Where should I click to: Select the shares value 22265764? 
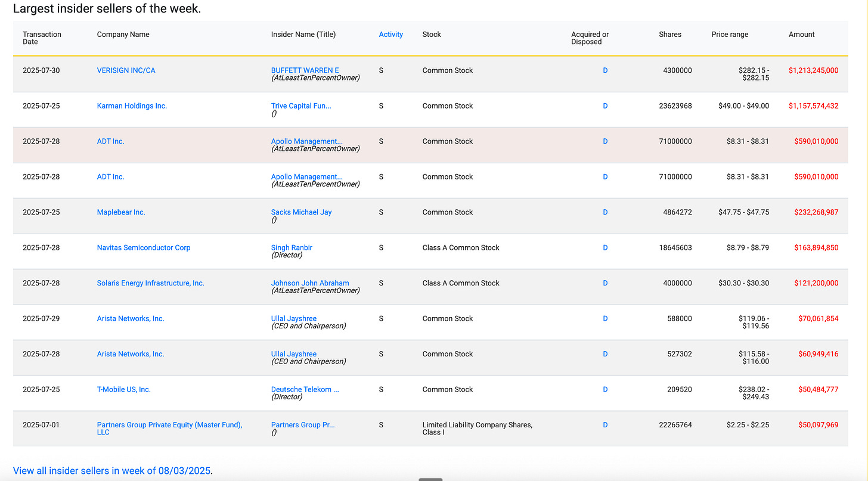pos(675,425)
